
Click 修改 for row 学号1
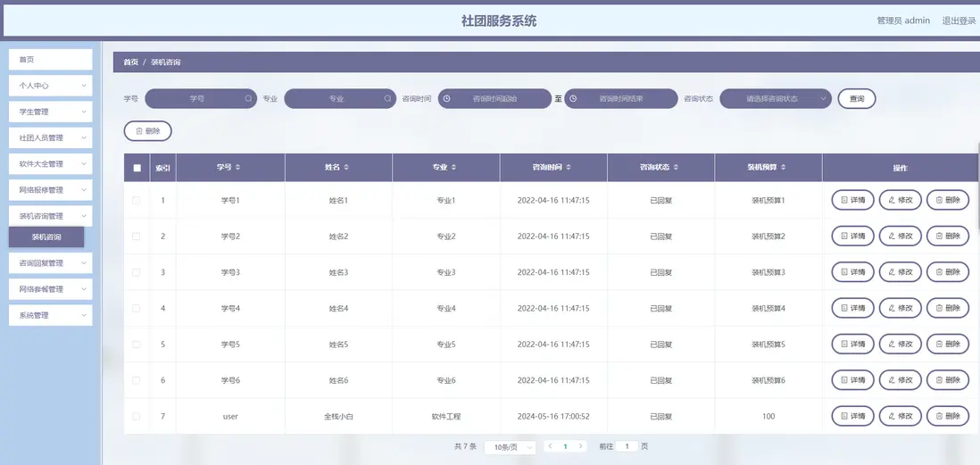pos(900,200)
